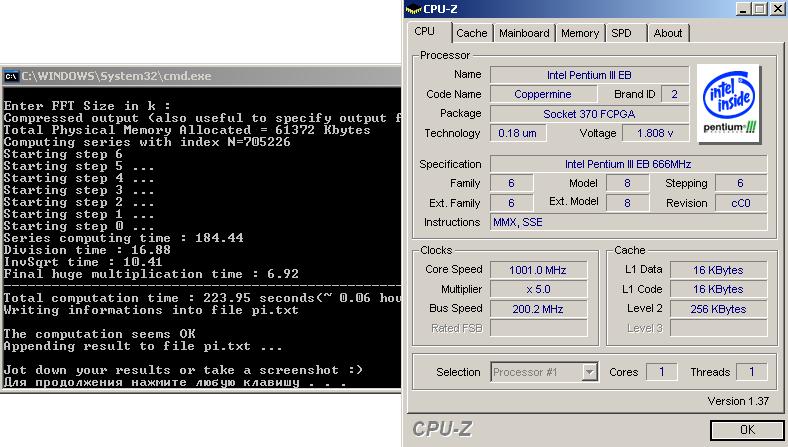Click the Ext. Family value field
The height and width of the screenshot is (447, 788).
[x=511, y=203]
